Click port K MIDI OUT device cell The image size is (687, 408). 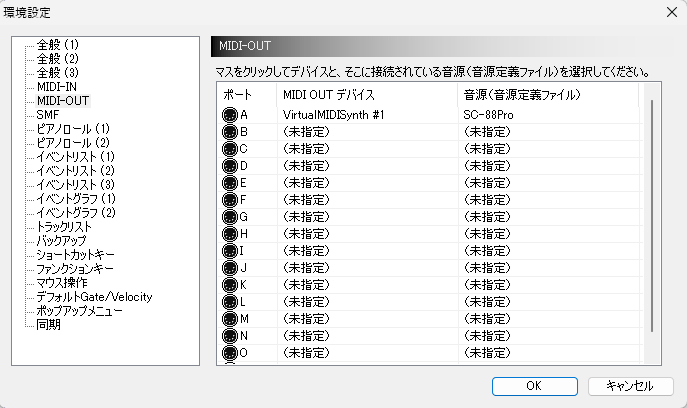tap(367, 285)
